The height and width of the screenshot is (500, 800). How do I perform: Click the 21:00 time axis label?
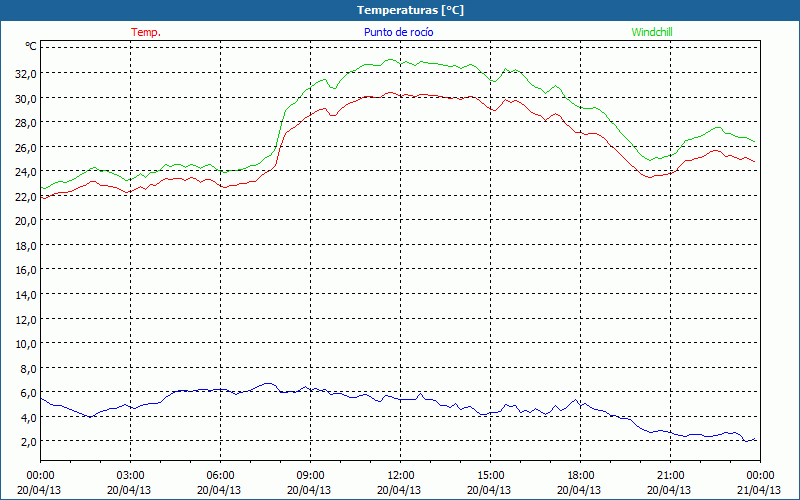(670, 476)
